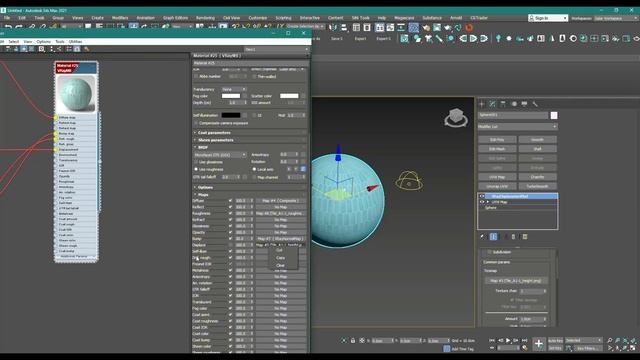Toggle Show End Result icon below stack
The image size is (640, 360).
tap(493, 237)
